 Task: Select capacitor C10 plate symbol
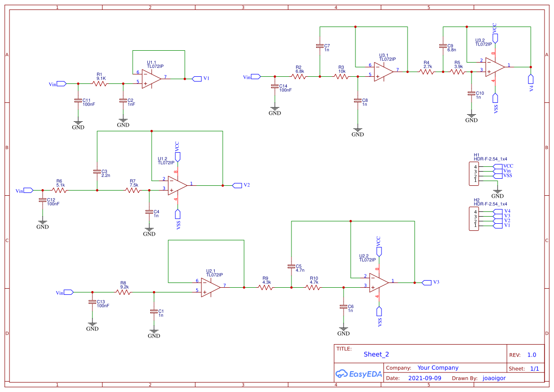coord(472,93)
